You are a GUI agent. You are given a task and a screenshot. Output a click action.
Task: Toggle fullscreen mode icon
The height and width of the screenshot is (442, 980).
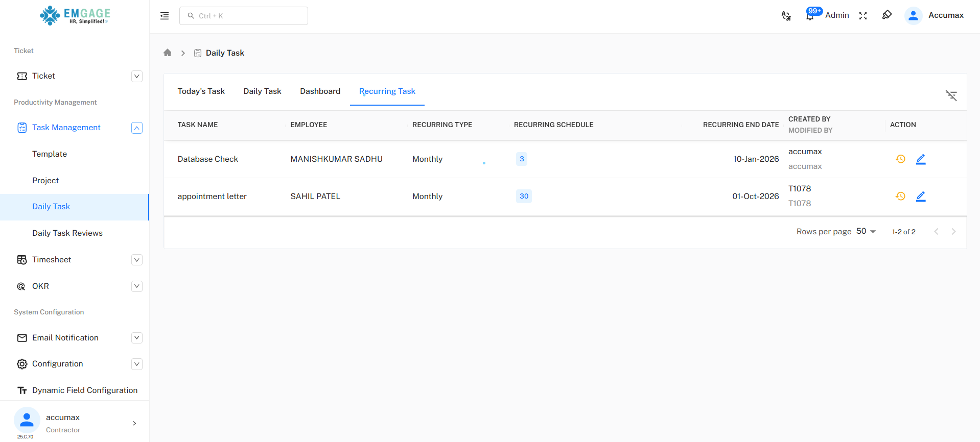click(863, 16)
